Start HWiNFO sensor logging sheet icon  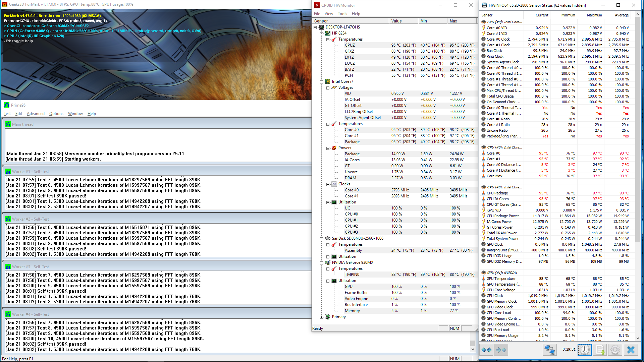600,350
